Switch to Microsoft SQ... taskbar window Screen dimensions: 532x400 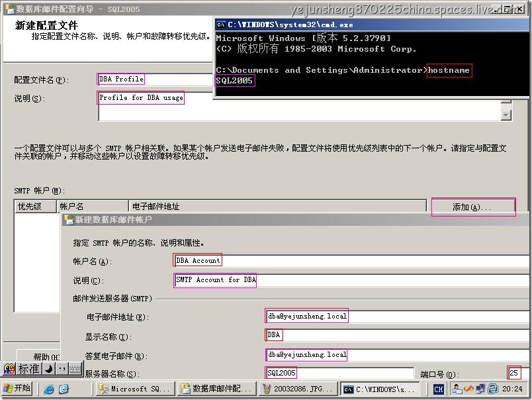coord(134,389)
